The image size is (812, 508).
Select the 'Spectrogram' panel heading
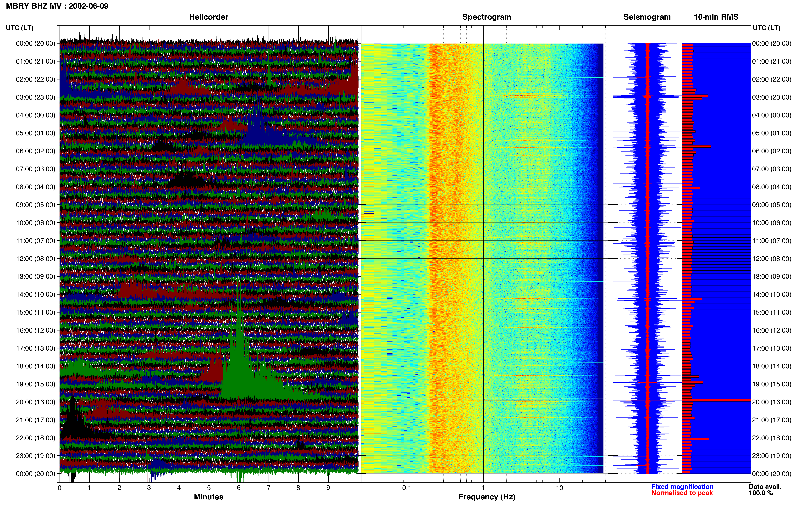coord(487,17)
